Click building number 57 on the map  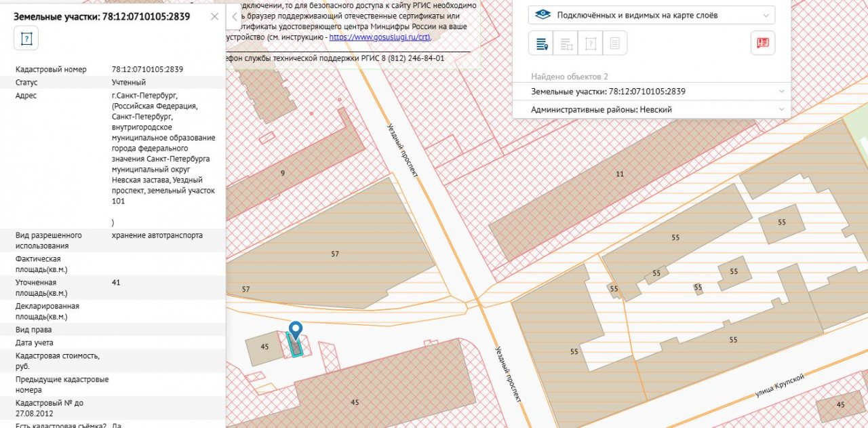click(x=335, y=254)
